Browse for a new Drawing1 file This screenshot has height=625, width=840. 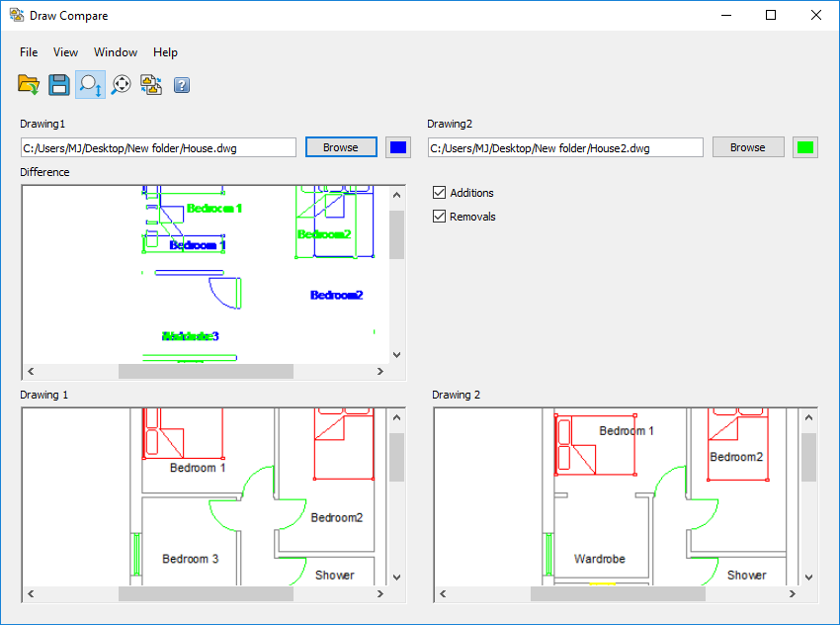pos(341,146)
